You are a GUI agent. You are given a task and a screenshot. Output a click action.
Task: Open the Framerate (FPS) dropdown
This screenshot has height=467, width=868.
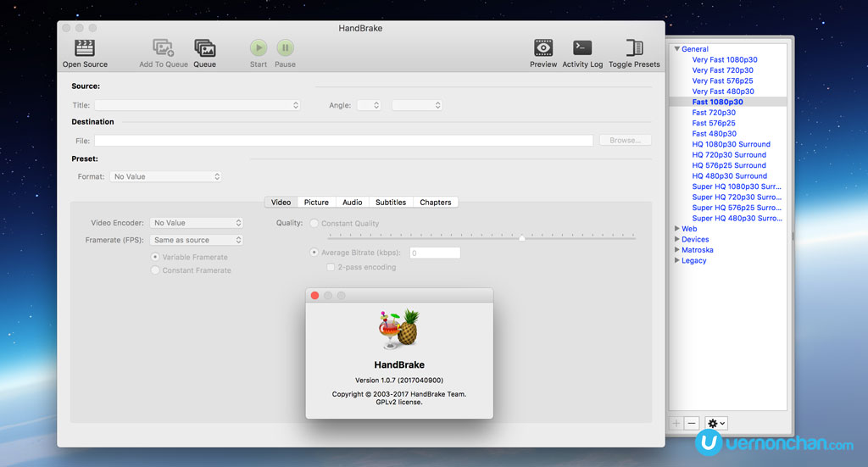tap(197, 240)
